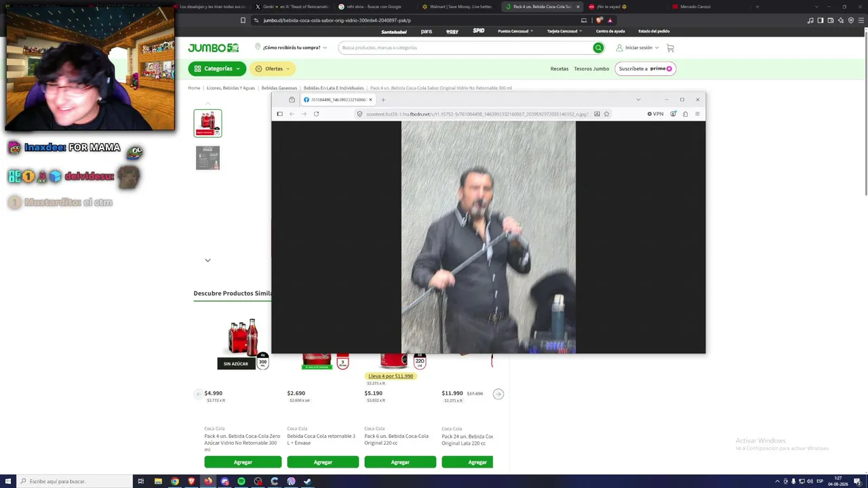This screenshot has height=488, width=868.
Task: Focus the Jumbo product search field
Action: [465, 48]
